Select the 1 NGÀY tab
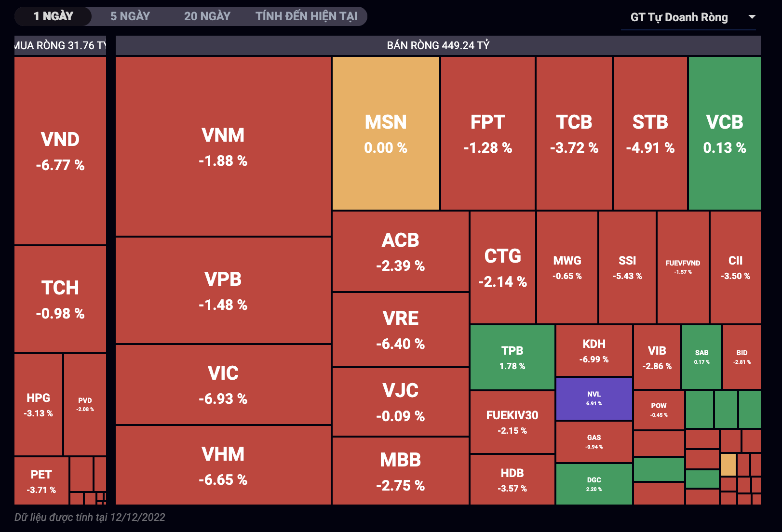 point(53,16)
